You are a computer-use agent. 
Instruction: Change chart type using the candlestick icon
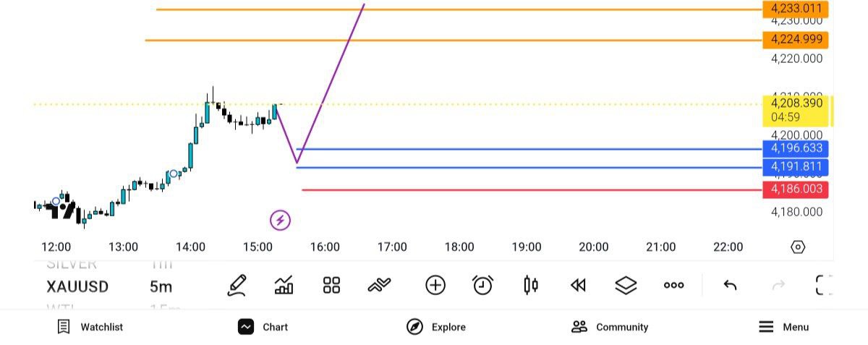(530, 286)
